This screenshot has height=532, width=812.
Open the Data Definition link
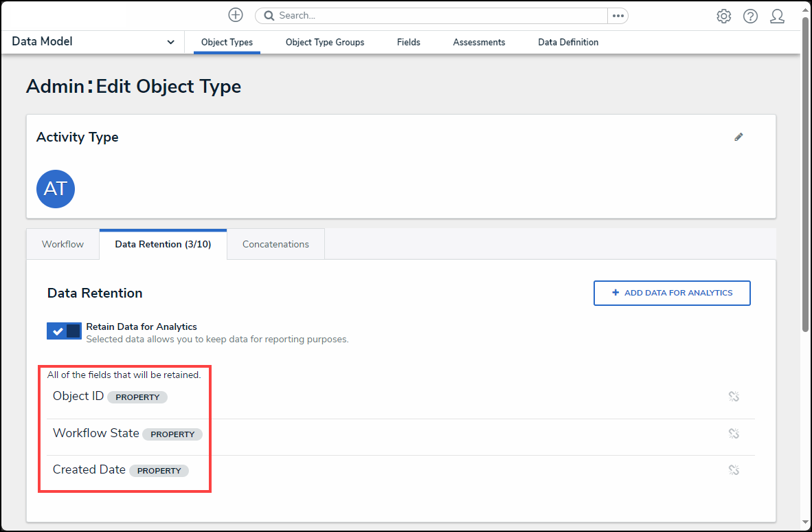(567, 42)
